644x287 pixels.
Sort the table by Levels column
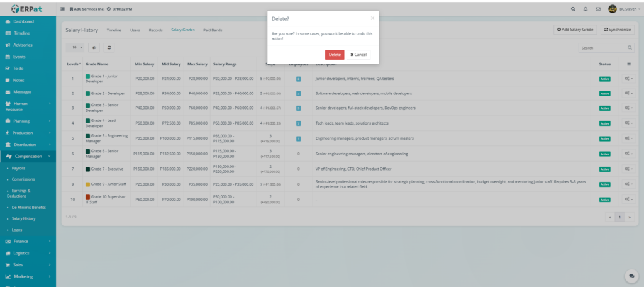(x=74, y=64)
